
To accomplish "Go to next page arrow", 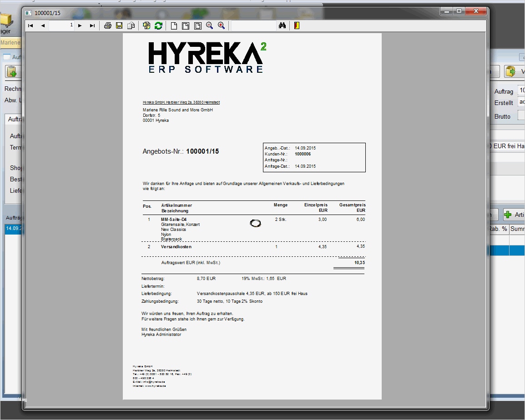I will click(x=80, y=26).
